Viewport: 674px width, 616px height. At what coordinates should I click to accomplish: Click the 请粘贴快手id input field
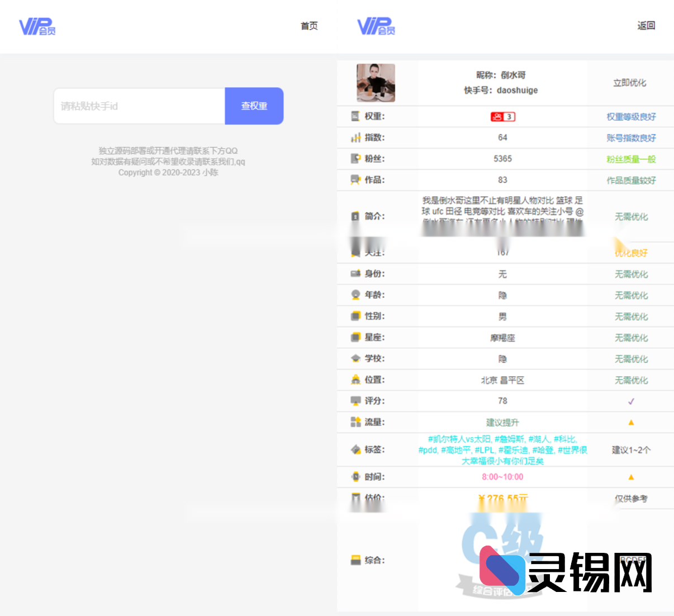click(x=138, y=106)
